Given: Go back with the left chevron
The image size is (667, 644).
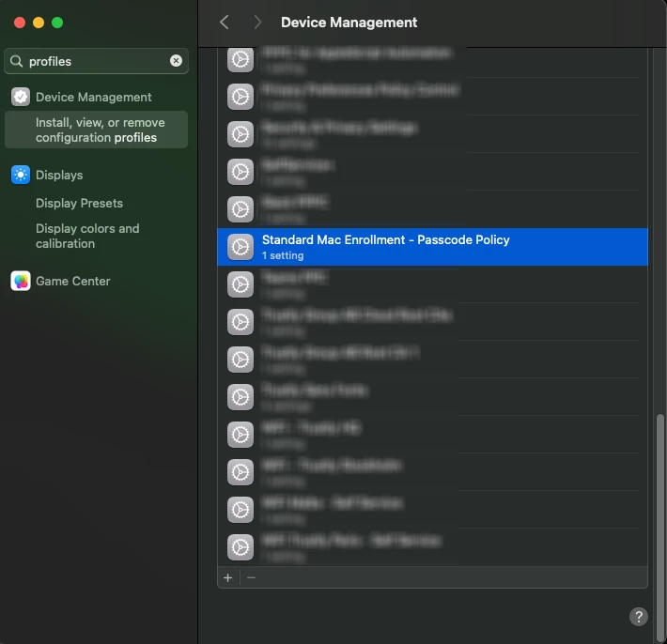Looking at the screenshot, I should click(225, 23).
